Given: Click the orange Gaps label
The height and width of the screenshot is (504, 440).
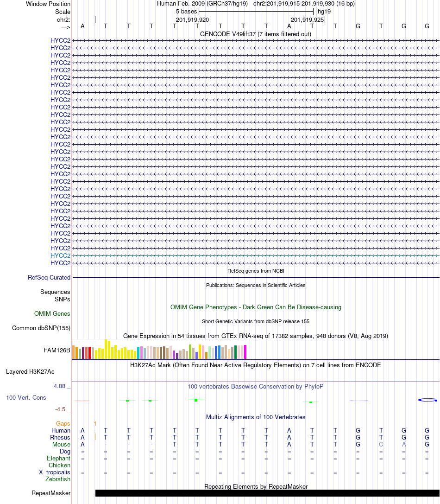Looking at the screenshot, I should coord(63,424).
